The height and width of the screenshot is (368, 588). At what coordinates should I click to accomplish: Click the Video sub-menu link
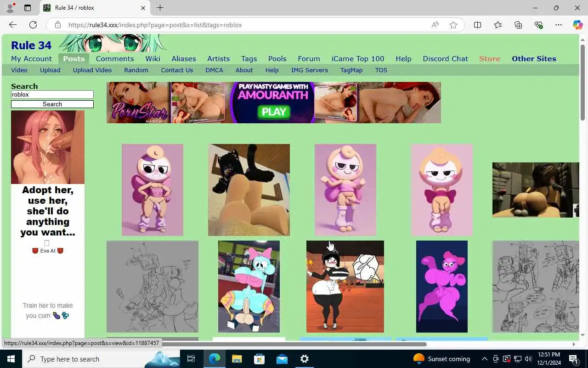click(19, 70)
